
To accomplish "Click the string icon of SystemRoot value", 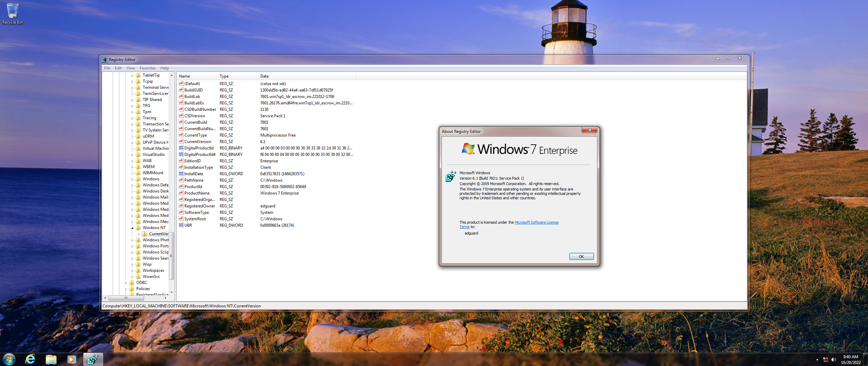I will (181, 219).
